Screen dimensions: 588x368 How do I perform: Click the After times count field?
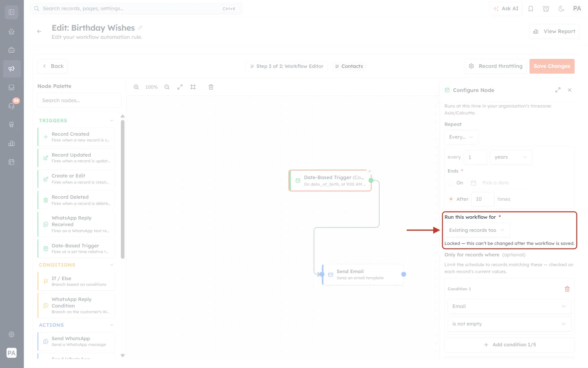[x=482, y=199]
